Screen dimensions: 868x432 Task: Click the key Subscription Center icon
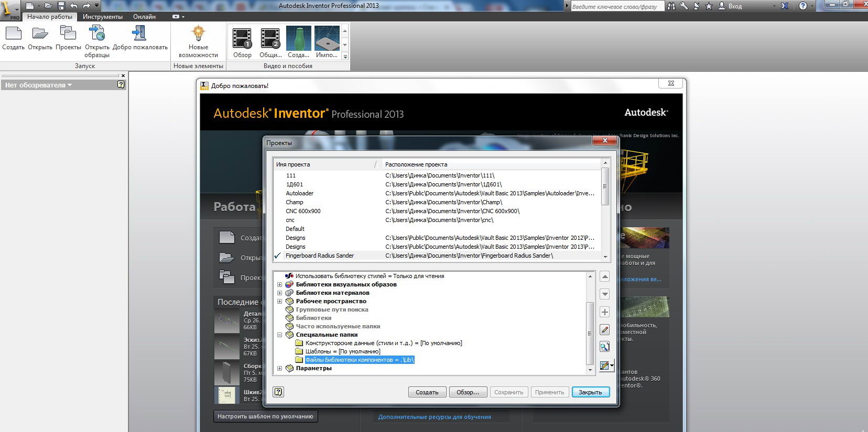tap(684, 6)
